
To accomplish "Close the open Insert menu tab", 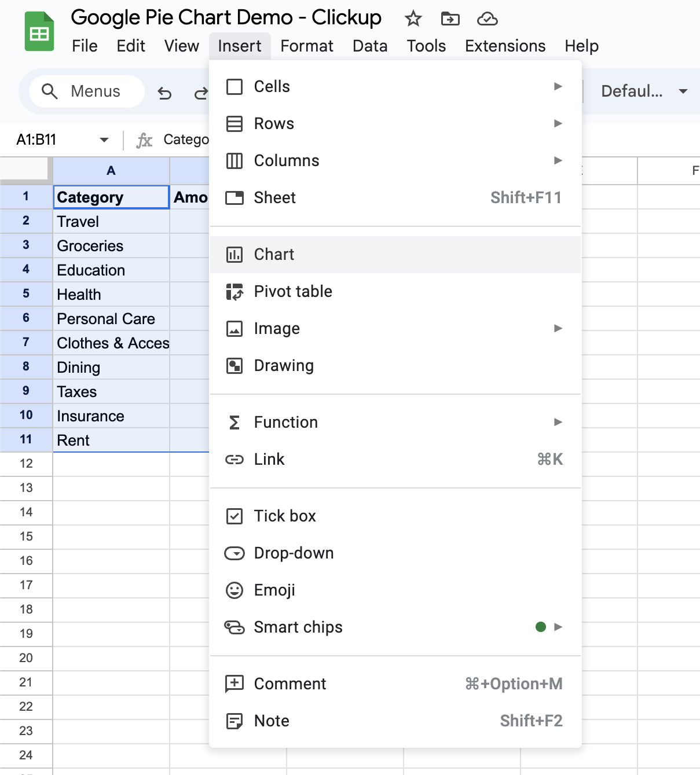I will 240,46.
